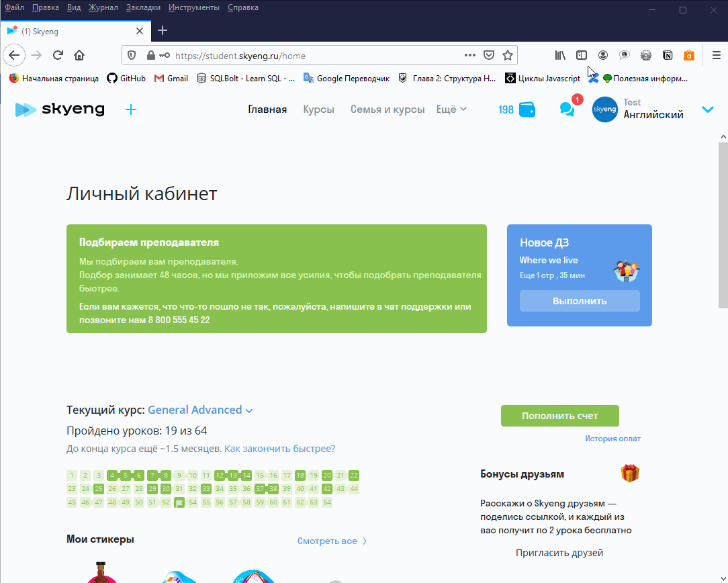Screen dimensions: 728x583
Task: Open the Циклы Javascript bookmark
Action: (543, 79)
